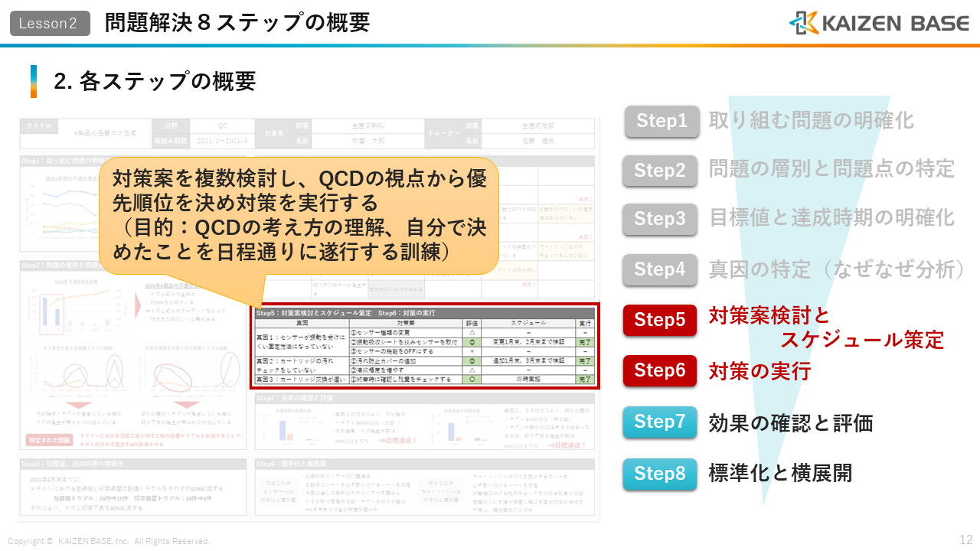Select the Step4 badge
Screen dimensions: 980x551
pos(660,269)
